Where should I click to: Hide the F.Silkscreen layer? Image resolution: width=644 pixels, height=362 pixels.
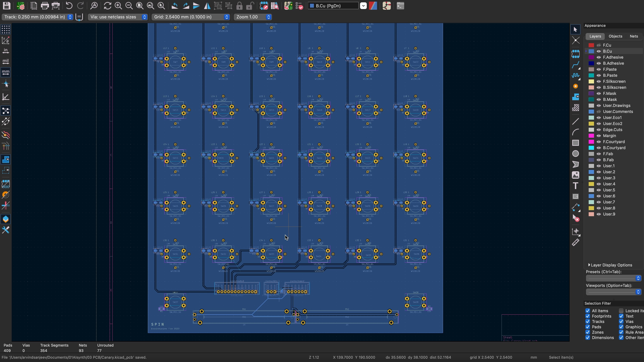(x=599, y=81)
